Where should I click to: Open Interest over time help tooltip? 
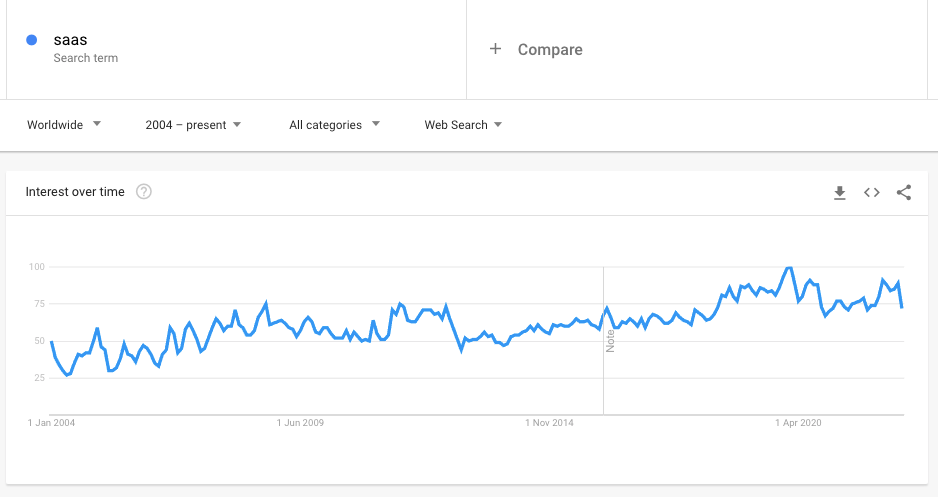[x=144, y=191]
